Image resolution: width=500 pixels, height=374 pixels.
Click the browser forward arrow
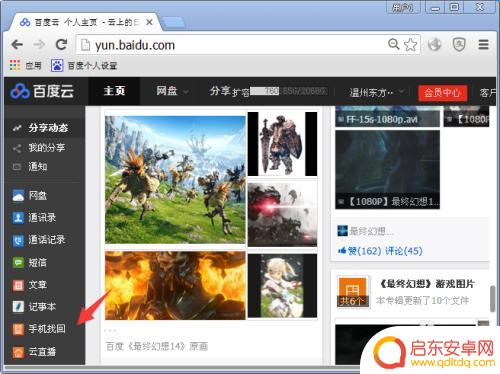click(39, 44)
